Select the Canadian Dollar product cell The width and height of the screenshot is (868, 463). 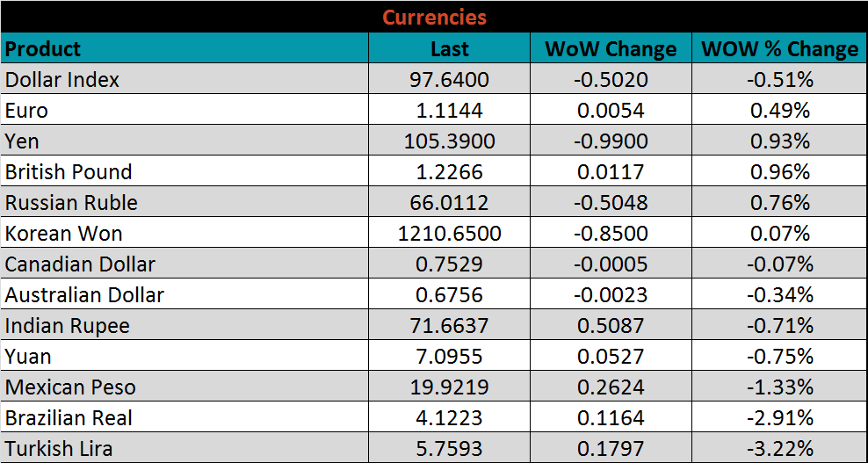(80, 264)
